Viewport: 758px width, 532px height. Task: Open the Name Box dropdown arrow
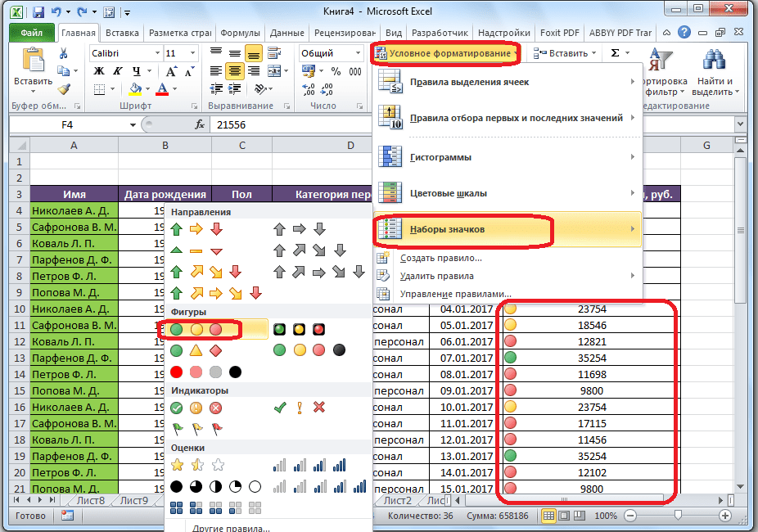[133, 125]
